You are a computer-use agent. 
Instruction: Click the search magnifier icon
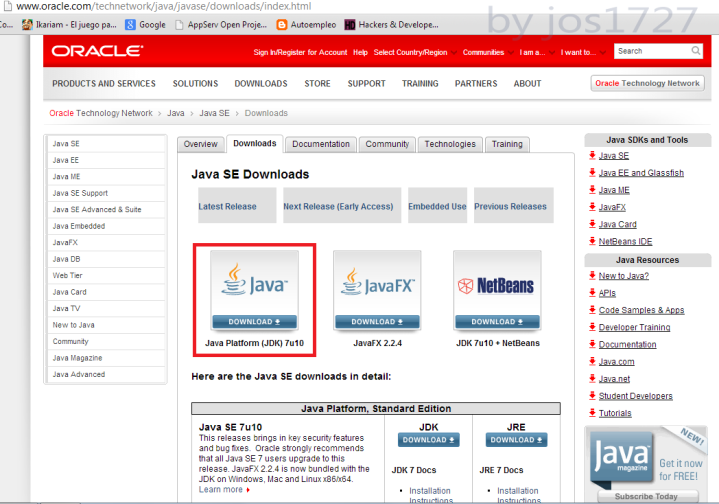point(696,50)
